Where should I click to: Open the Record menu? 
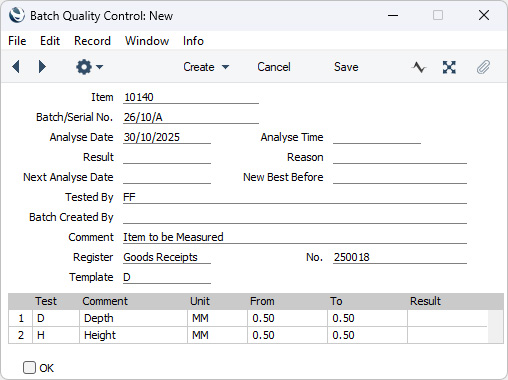point(92,41)
